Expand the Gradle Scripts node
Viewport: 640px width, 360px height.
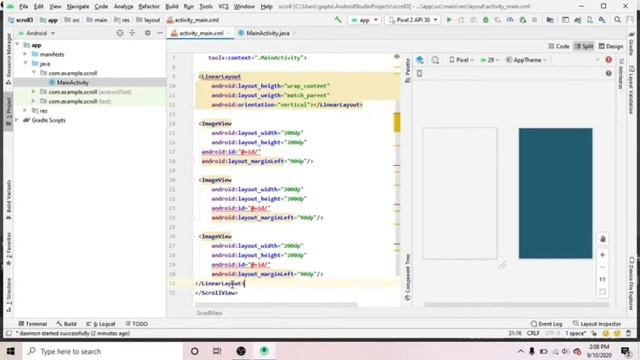[17, 120]
